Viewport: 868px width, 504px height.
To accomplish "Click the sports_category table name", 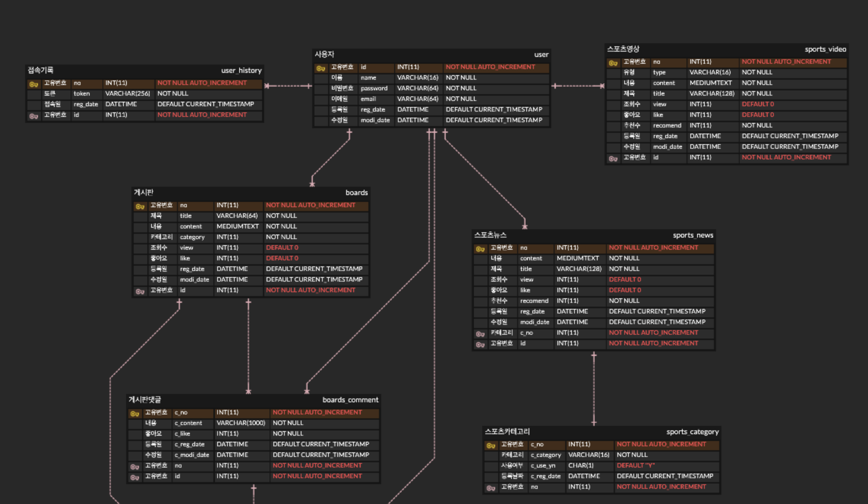I will tap(693, 432).
